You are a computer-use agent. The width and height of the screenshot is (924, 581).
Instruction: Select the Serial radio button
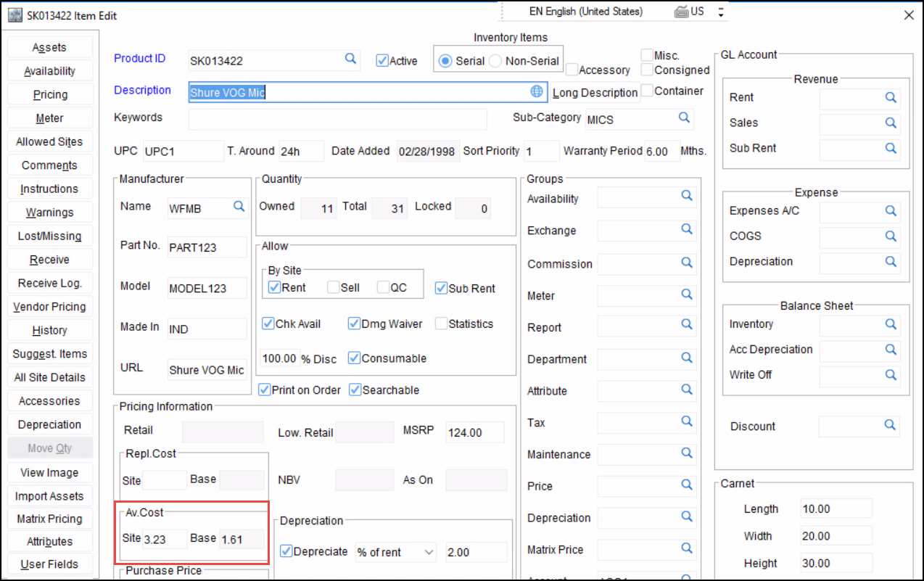point(445,61)
